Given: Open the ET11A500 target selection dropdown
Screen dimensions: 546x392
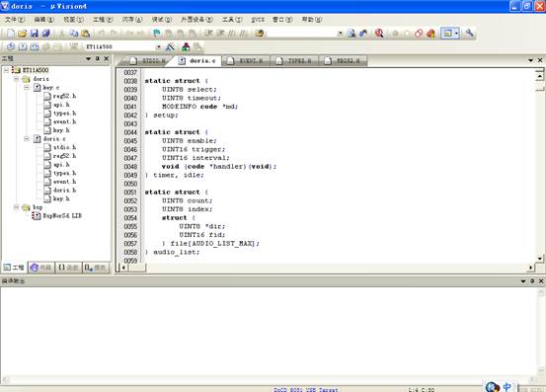Looking at the screenshot, I should click(x=159, y=46).
